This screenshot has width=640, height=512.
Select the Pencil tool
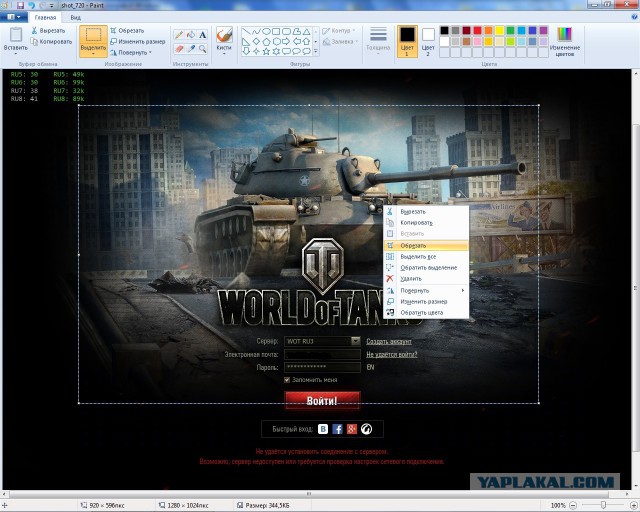click(x=178, y=35)
